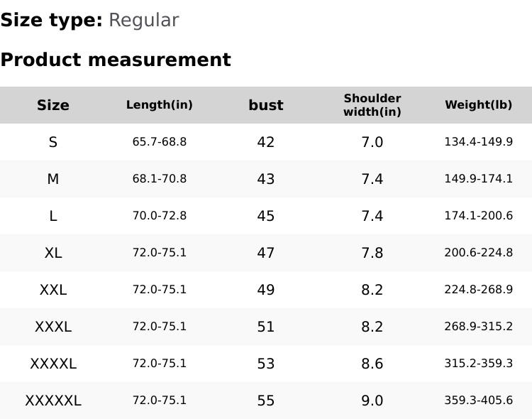Click the Regular size type value
This screenshot has width=532, height=419.
143,21
